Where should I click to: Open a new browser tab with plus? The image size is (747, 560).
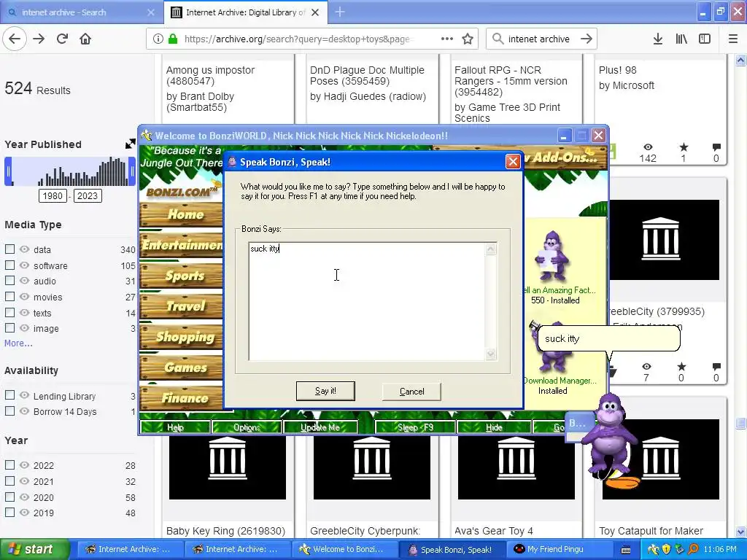(340, 12)
